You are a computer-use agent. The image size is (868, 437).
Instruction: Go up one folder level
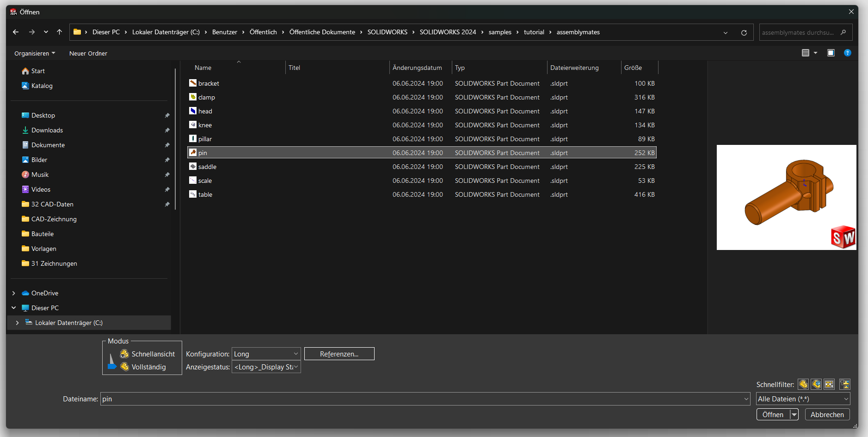[x=59, y=32]
